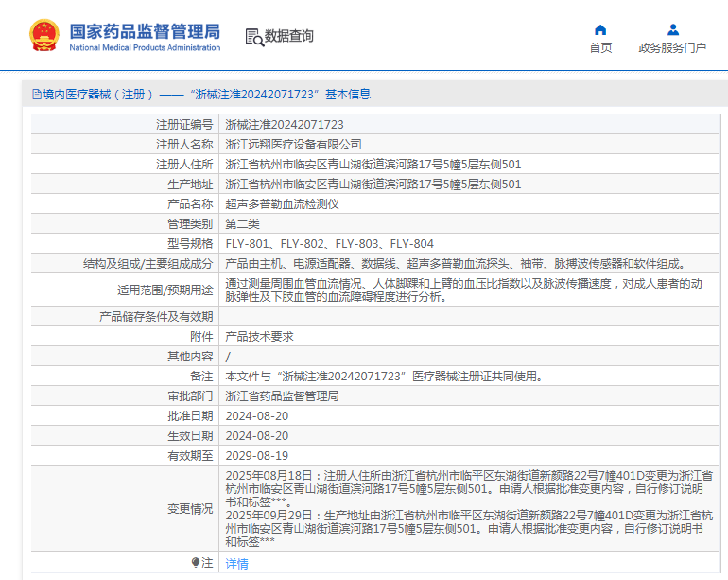Viewport: 728px width, 580px height.
Task: Open the 政务服务门户 text label
Action: click(672, 48)
